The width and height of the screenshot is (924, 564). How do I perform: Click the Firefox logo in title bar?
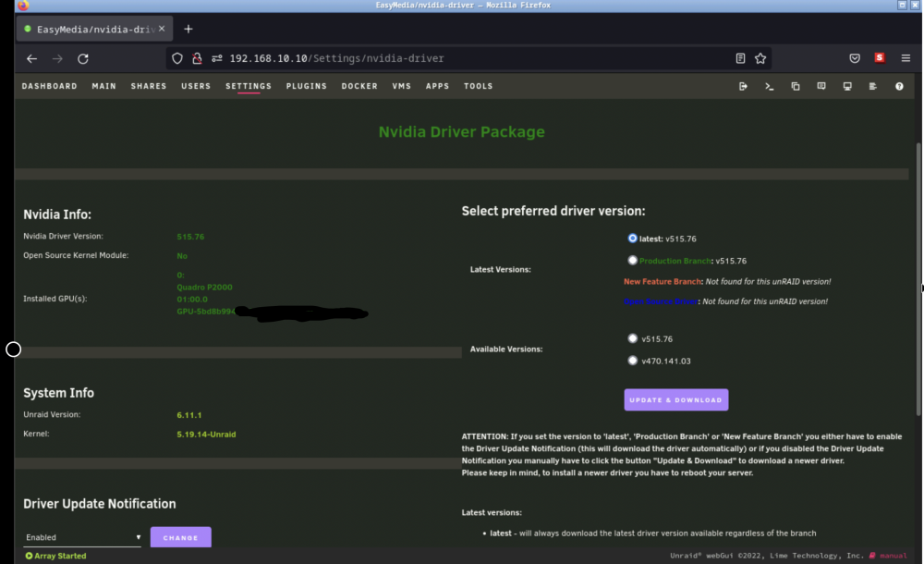(x=23, y=6)
